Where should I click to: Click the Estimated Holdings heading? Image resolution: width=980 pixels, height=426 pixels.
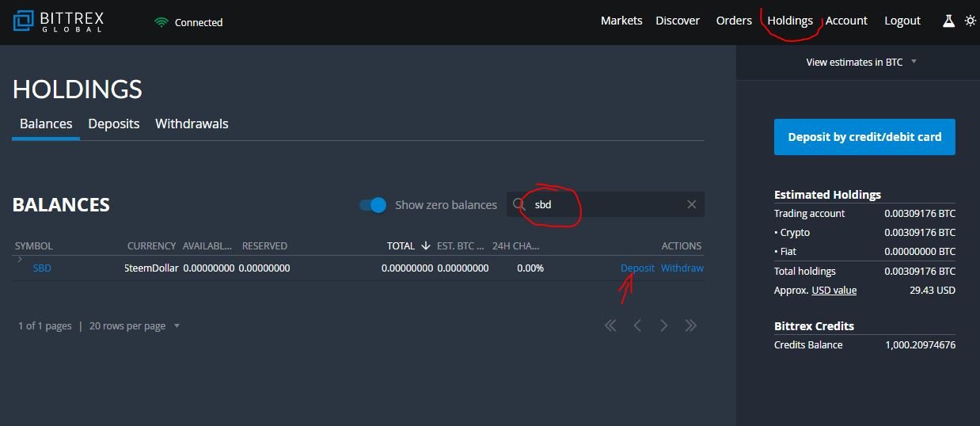[827, 195]
